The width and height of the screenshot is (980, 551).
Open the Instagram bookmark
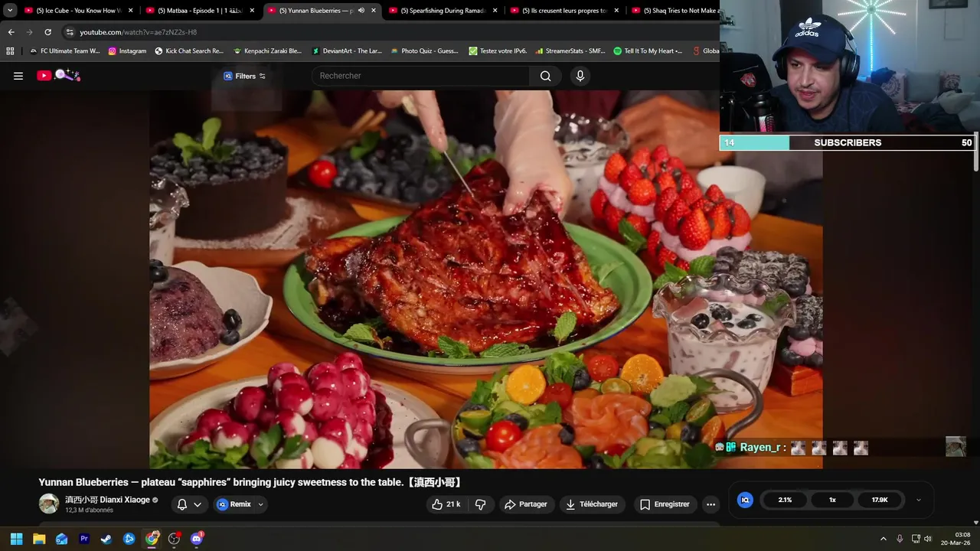127,51
